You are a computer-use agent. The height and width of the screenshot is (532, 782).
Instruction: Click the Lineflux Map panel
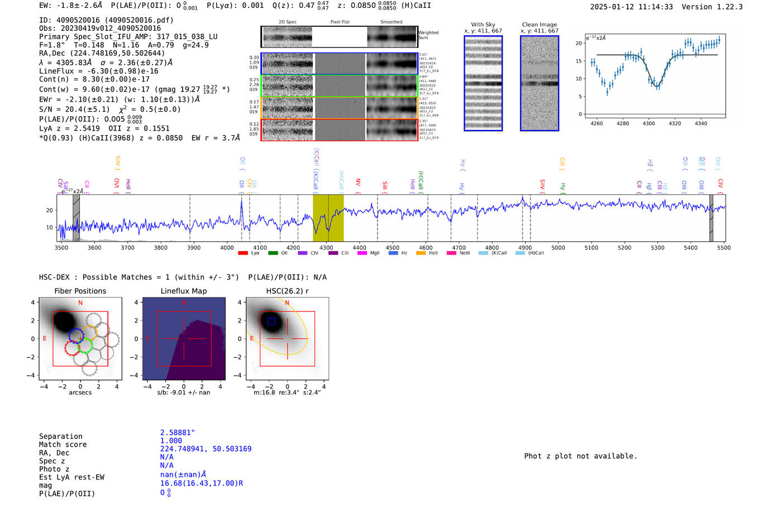184,338
